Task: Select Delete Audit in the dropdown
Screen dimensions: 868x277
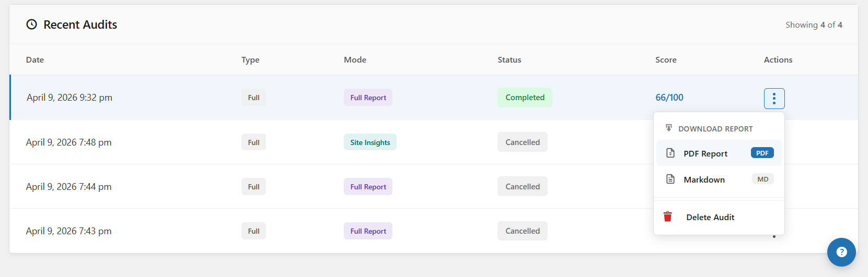Action: pyautogui.click(x=719, y=217)
